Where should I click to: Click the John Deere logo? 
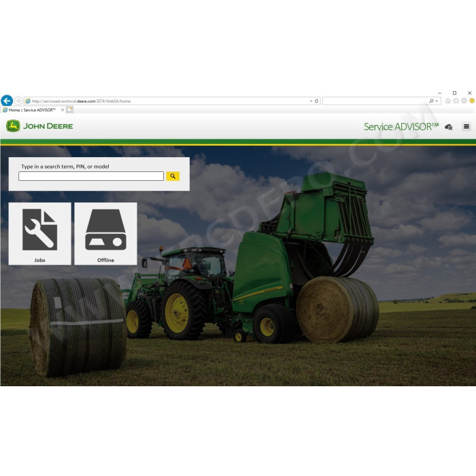(x=39, y=126)
